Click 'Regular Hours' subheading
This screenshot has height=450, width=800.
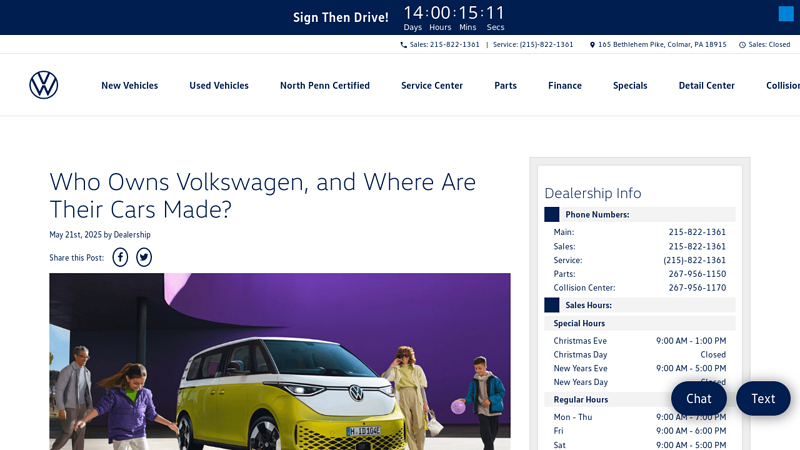[x=581, y=399]
